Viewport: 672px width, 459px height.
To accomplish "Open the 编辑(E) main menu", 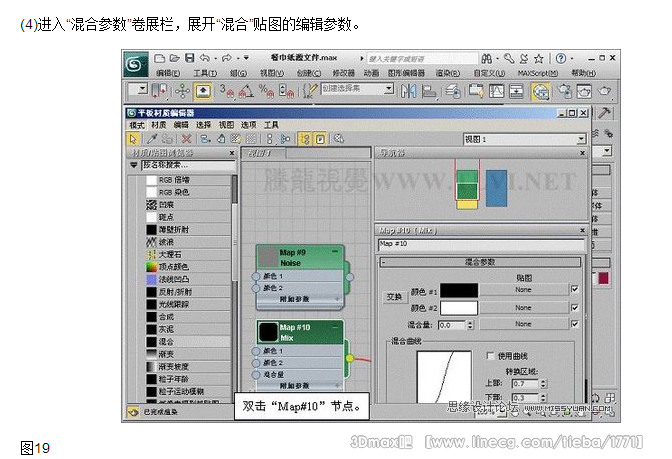I will tap(168, 73).
